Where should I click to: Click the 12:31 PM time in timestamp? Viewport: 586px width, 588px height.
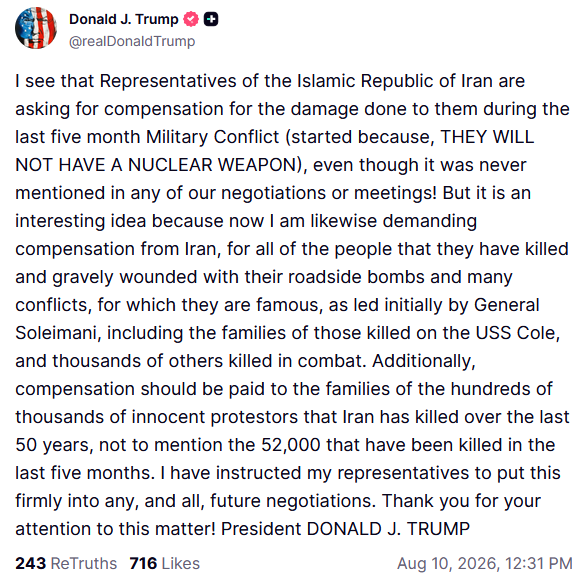[539, 563]
